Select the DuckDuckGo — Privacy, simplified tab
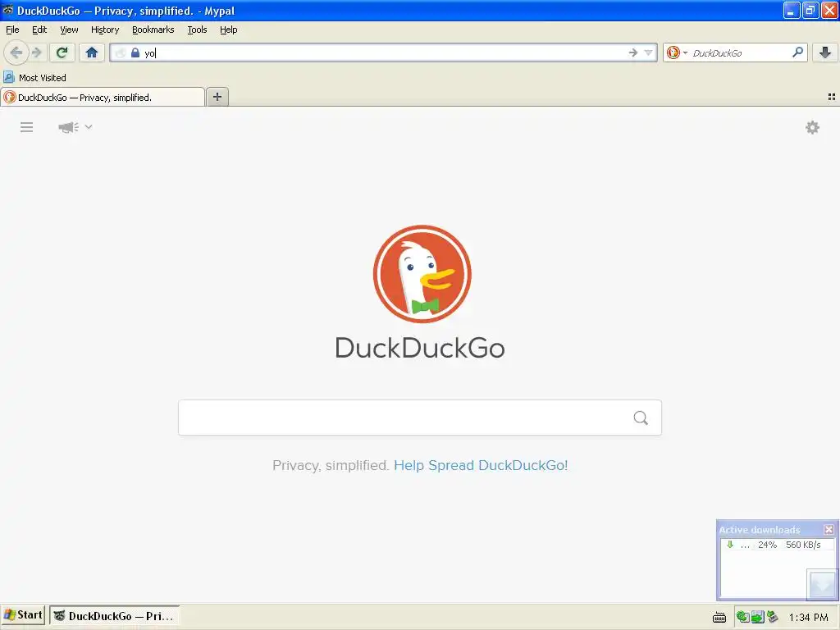840x630 pixels. tap(103, 97)
